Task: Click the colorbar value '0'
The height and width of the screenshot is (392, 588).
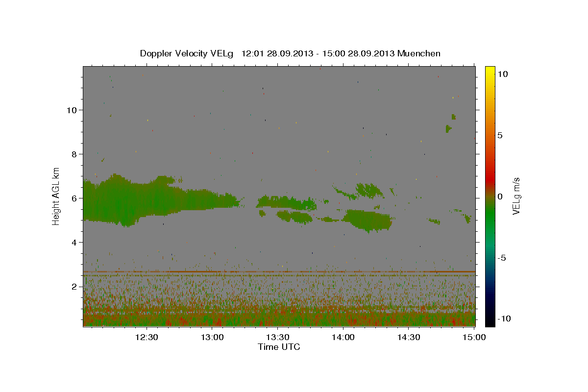Action: pyautogui.click(x=500, y=196)
